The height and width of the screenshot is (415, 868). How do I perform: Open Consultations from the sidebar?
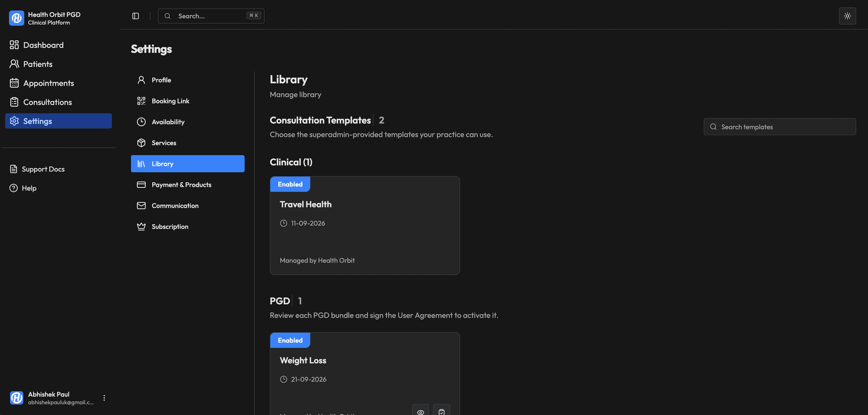click(58, 102)
